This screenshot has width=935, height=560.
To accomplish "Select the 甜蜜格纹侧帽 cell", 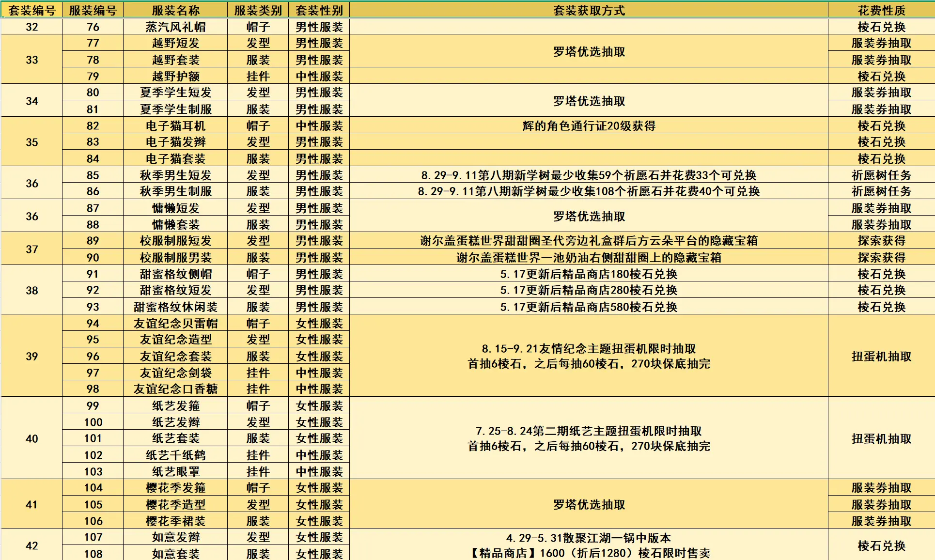I will pyautogui.click(x=175, y=274).
